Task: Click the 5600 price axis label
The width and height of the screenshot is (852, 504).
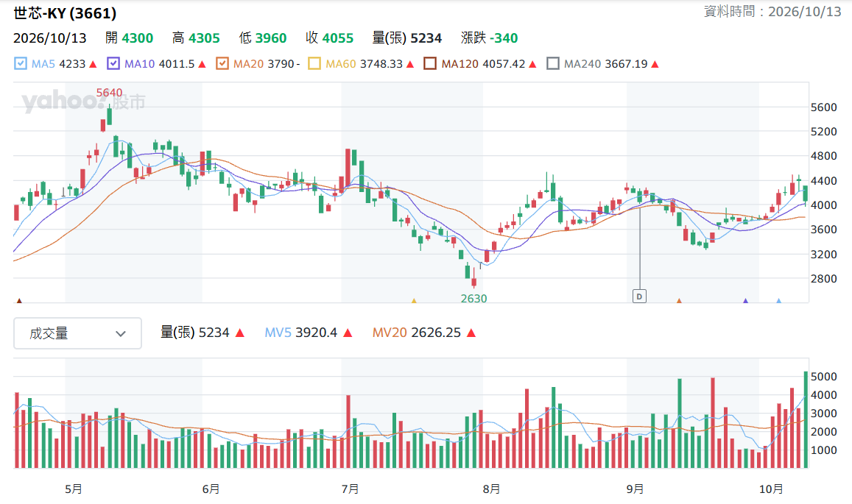Action: [x=824, y=107]
